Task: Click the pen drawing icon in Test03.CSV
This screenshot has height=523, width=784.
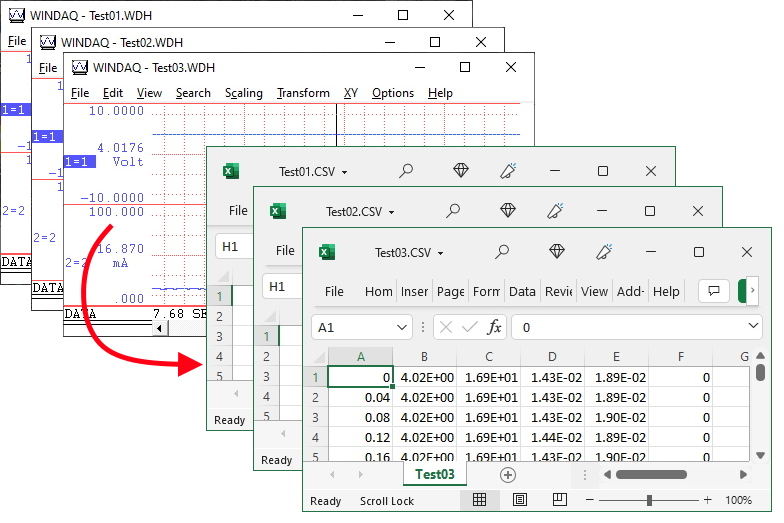Action: (604, 252)
